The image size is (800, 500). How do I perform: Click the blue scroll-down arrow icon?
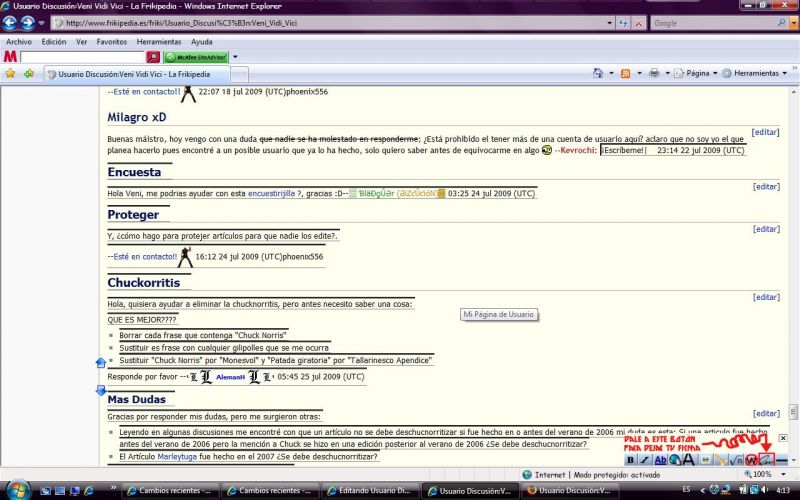click(x=100, y=389)
